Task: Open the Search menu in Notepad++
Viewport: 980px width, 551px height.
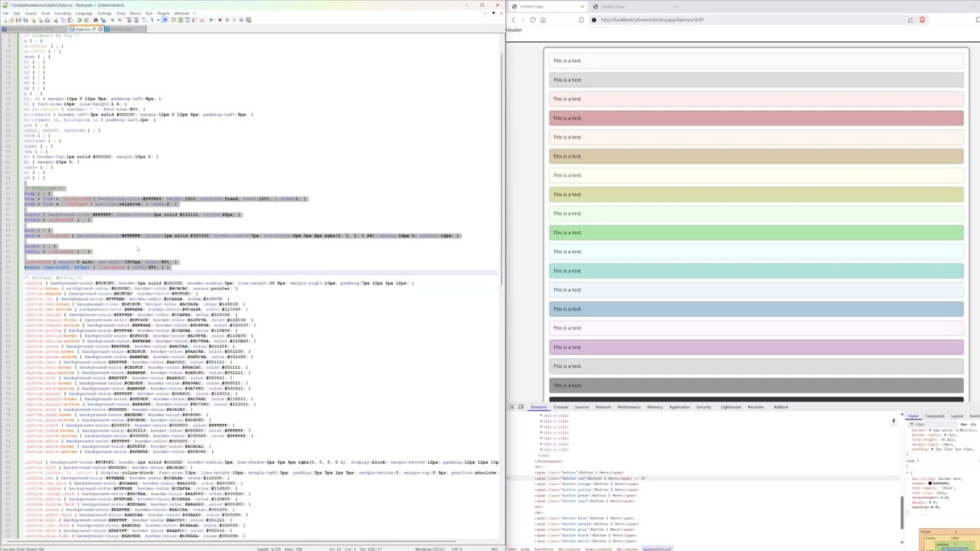Action: 31,13
